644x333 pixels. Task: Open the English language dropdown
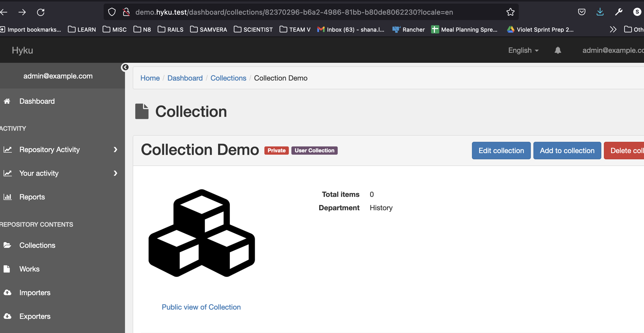coord(523,50)
